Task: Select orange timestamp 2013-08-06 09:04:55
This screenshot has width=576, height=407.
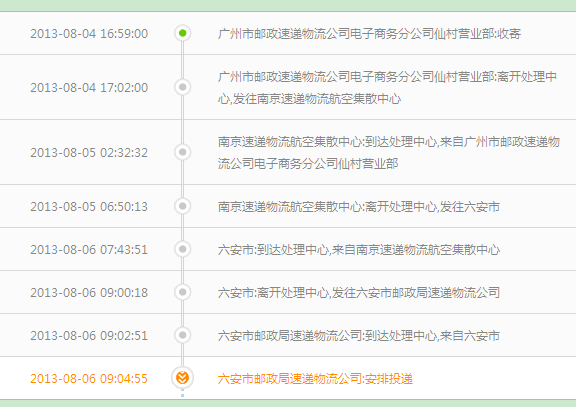Action: pos(89,379)
